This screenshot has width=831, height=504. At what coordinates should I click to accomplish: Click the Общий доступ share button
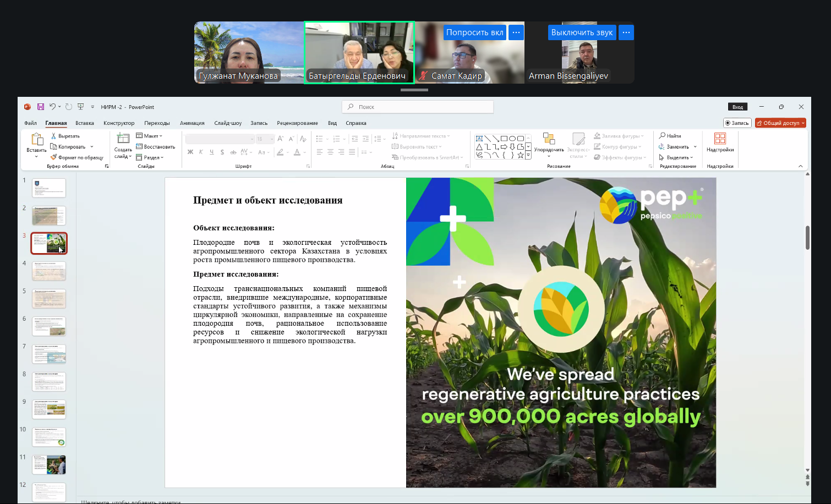pos(780,123)
